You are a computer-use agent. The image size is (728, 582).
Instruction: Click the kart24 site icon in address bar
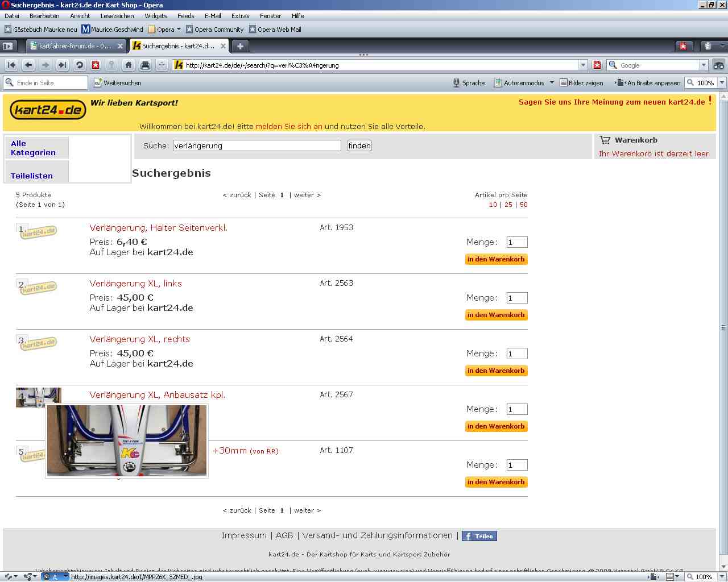click(179, 65)
